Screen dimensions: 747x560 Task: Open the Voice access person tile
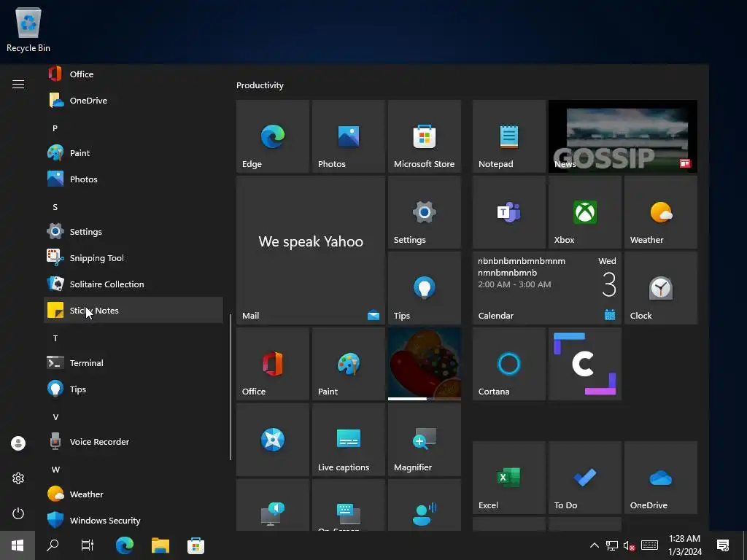(x=425, y=505)
